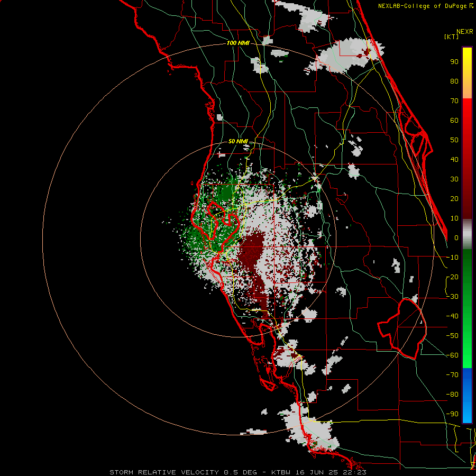The height and width of the screenshot is (476, 476).
Task: Click the -20 knot scale label
Action: (452, 277)
